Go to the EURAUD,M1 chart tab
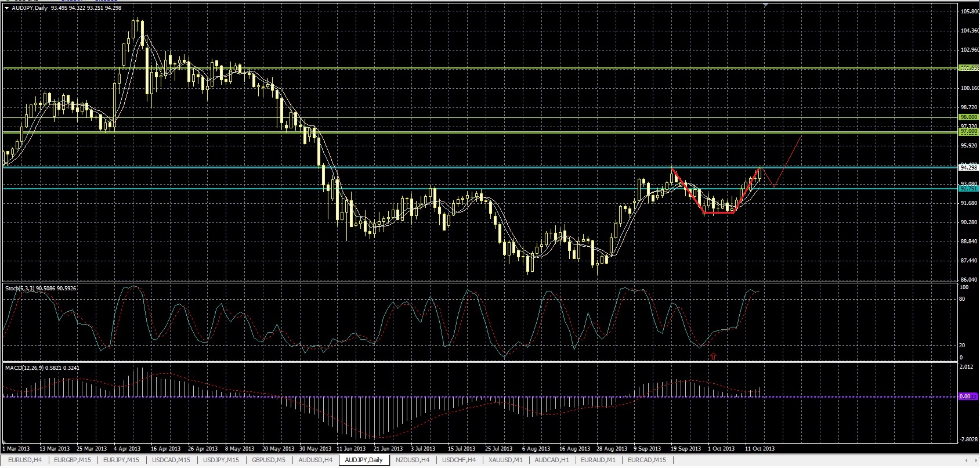Viewport: 980px width, 468px height. pyautogui.click(x=598, y=460)
